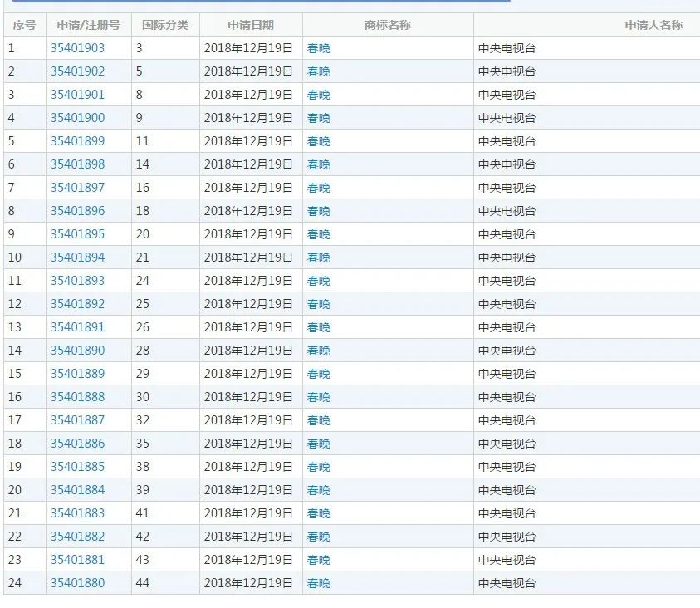Click 春晚 trademark name in row 15
700x608 pixels.
319,373
